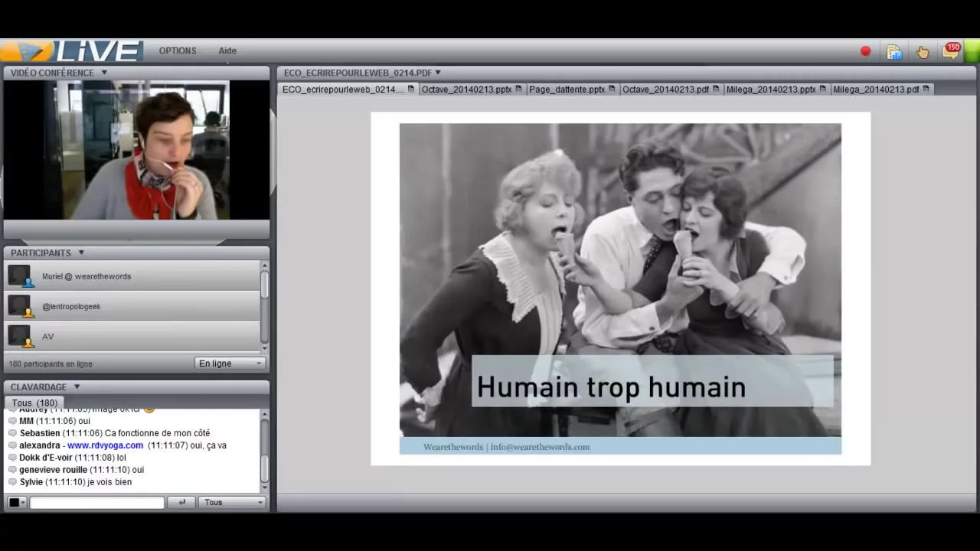Collapse the PARTICIPANTS panel arrow

pyautogui.click(x=80, y=253)
